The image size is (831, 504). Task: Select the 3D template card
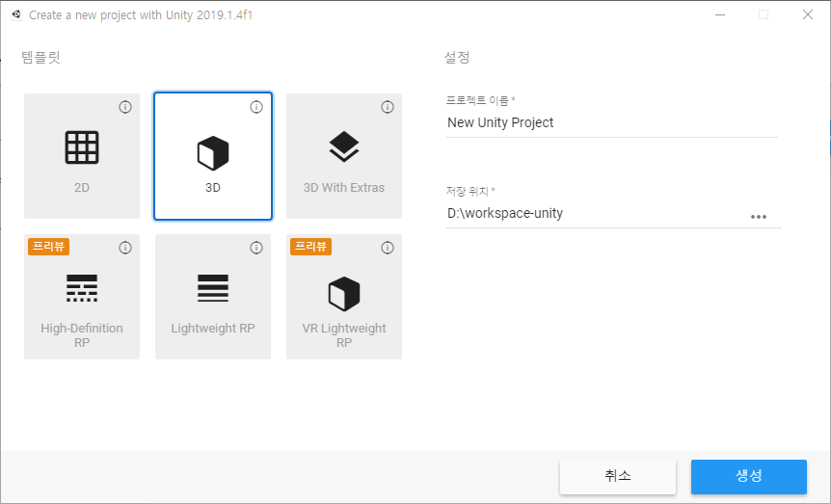(x=213, y=156)
